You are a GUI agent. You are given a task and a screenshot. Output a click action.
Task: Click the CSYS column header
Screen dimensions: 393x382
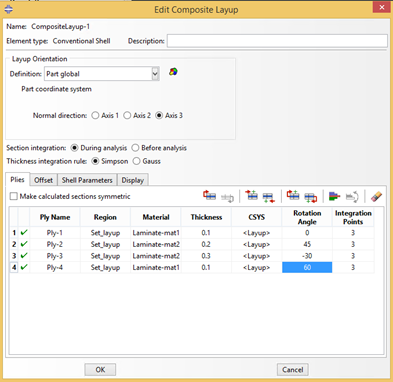tap(257, 217)
